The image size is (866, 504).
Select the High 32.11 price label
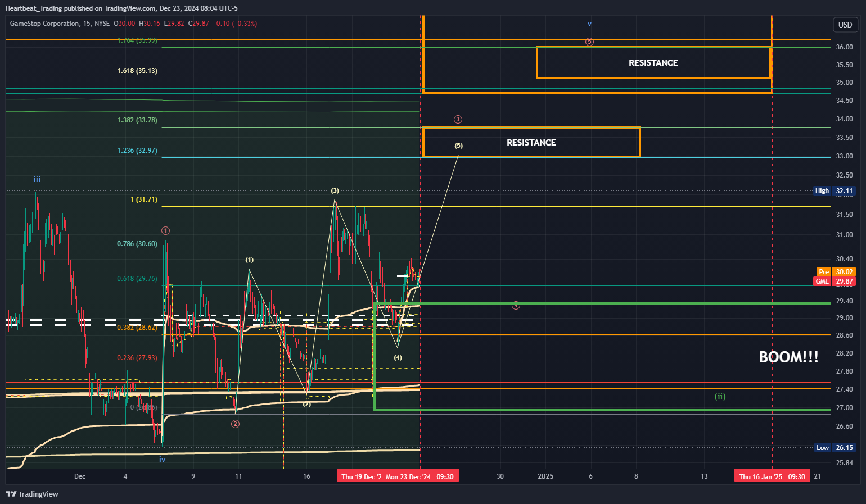click(835, 191)
